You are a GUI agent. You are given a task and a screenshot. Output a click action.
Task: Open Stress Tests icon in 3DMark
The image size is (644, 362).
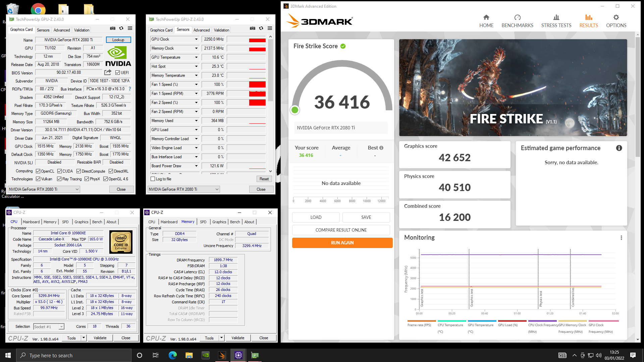point(556,17)
